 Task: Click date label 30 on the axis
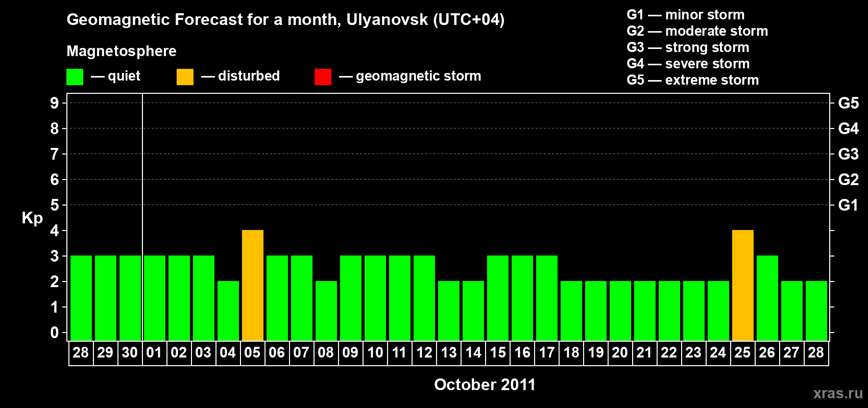pos(130,353)
